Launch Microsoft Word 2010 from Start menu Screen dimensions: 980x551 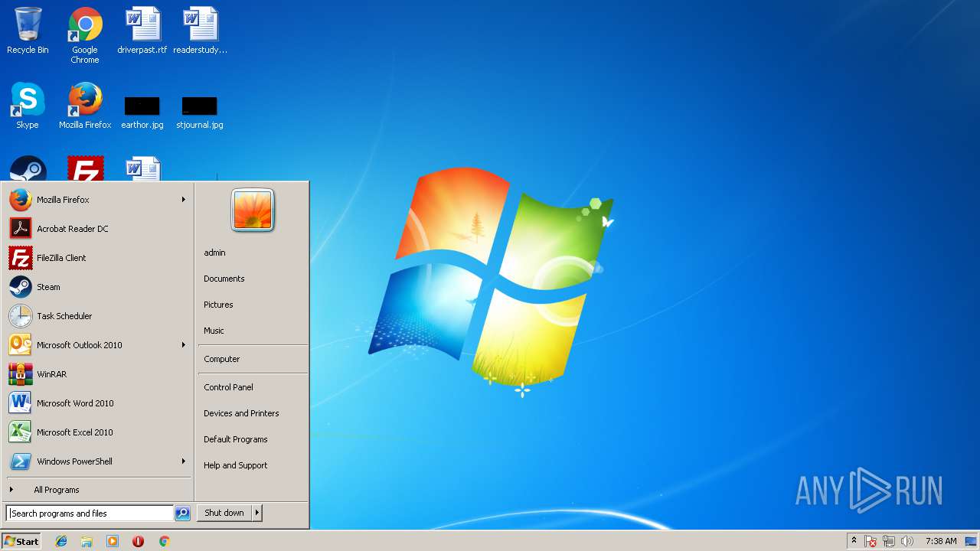click(98, 403)
